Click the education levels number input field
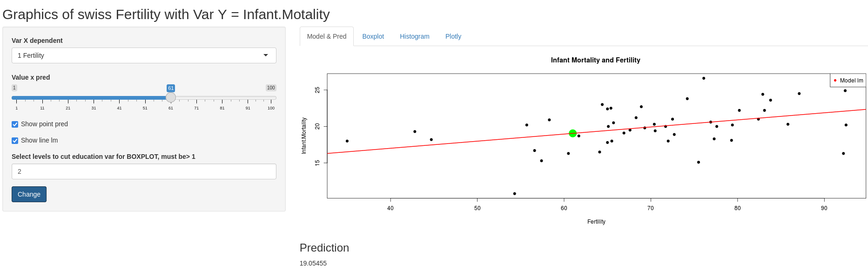This screenshot has width=868, height=273. point(143,171)
